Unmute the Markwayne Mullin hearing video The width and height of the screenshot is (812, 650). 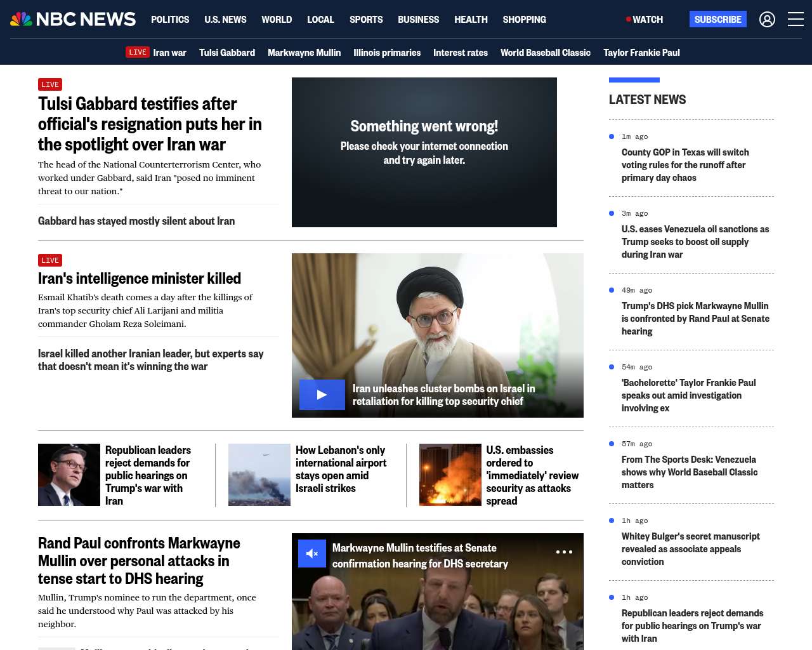[312, 554]
